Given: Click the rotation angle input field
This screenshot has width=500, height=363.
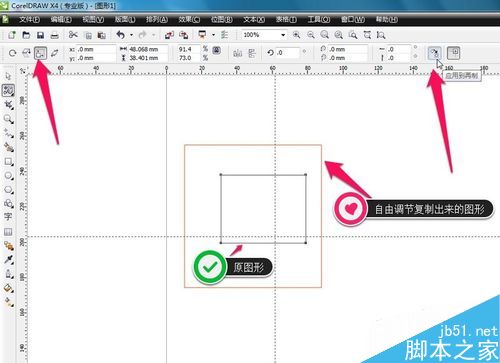Looking at the screenshot, I should (287, 53).
